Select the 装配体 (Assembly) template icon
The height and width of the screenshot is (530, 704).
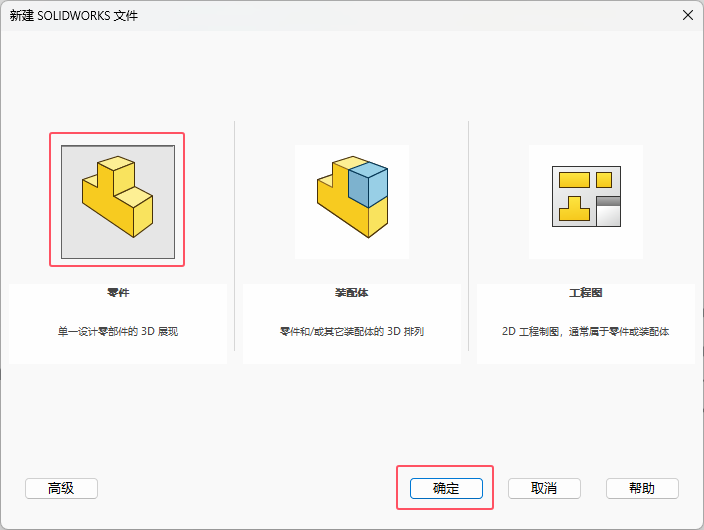[x=352, y=202]
